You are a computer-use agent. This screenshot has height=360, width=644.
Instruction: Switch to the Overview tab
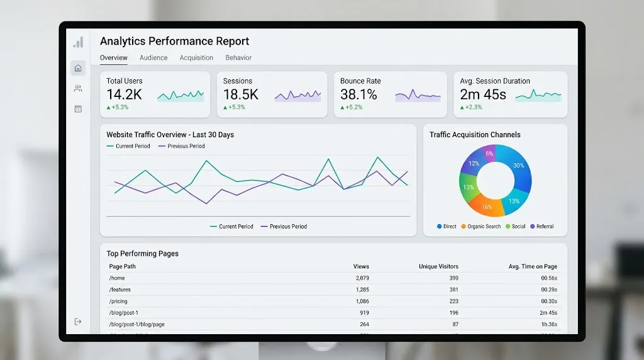[114, 58]
